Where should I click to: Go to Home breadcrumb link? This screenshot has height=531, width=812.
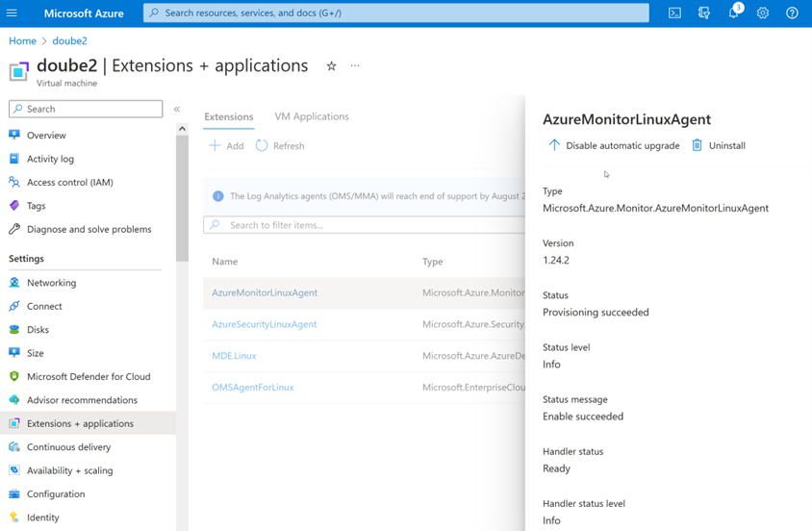tap(22, 41)
